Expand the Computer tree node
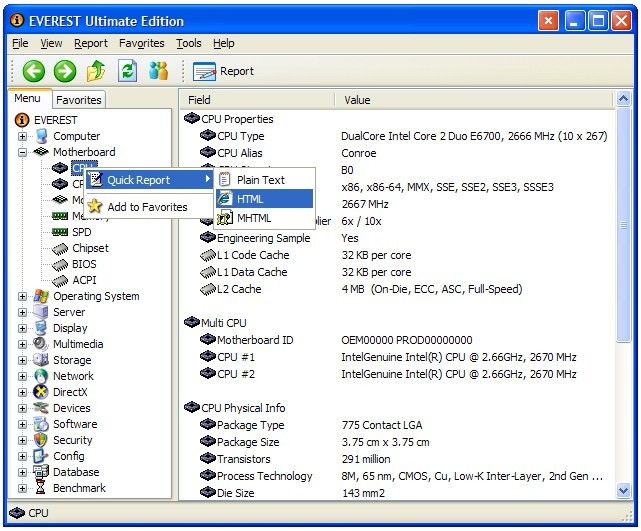This screenshot has width=641, height=531. (x=22, y=137)
